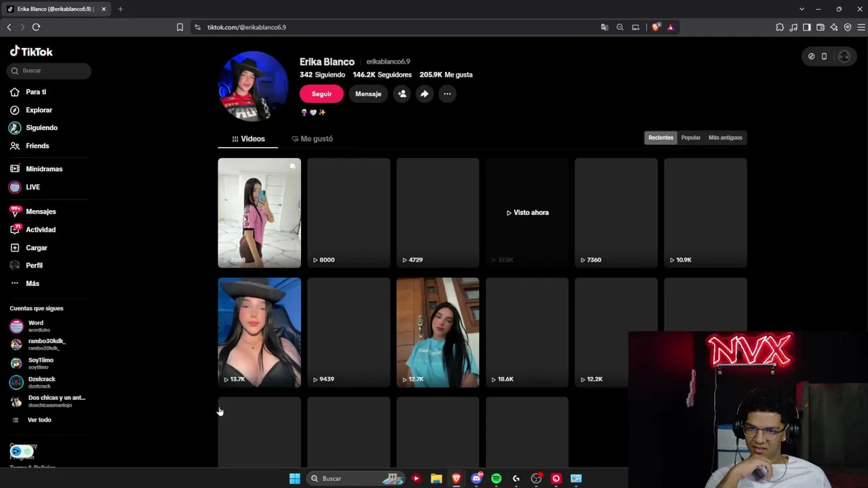Sort videos by Recientes
Image resolution: width=868 pixels, height=488 pixels.
(660, 138)
